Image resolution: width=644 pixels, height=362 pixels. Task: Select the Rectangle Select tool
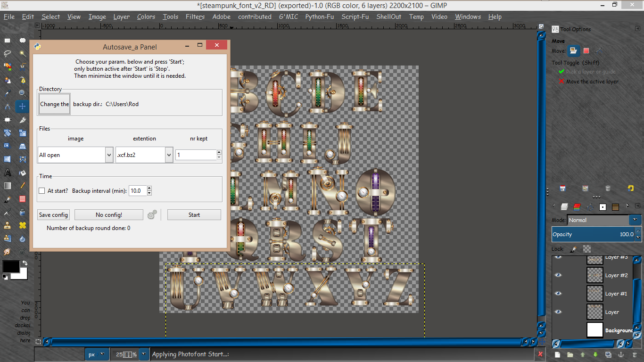(x=8, y=41)
